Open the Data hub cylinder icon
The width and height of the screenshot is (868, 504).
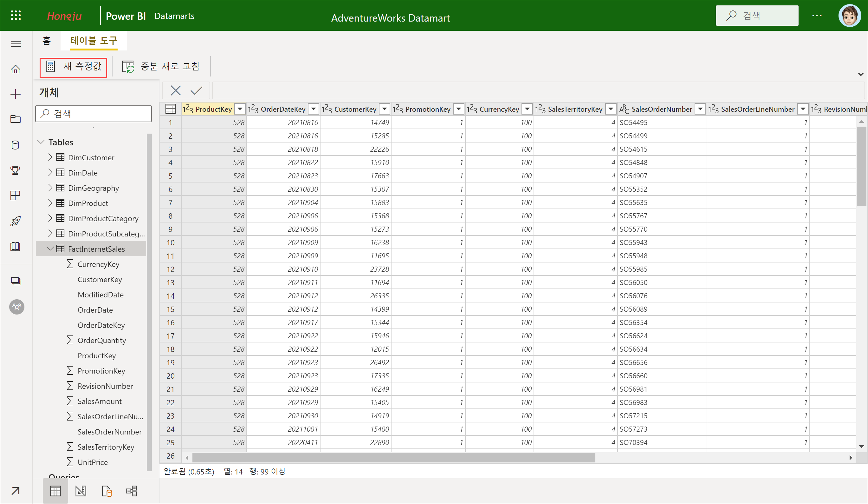[16, 145]
